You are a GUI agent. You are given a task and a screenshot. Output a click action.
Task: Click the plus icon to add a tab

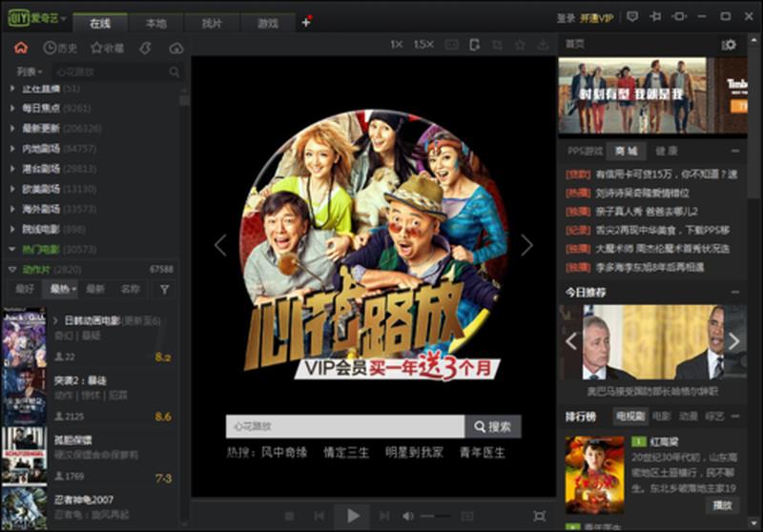306,22
